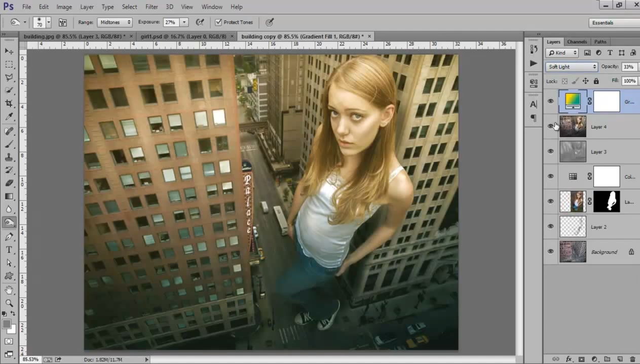Select the Layer 4 thumbnail

[573, 127]
